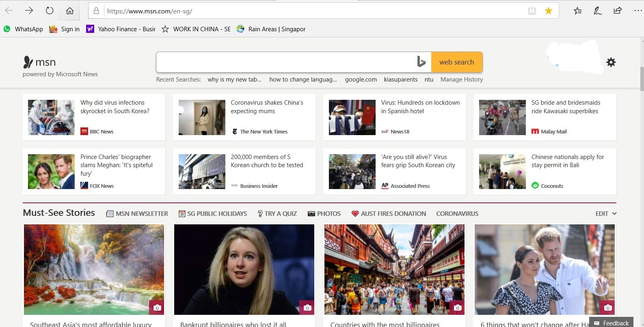This screenshot has height=327, width=644.
Task: Open Bankrupt billionaires story image
Action: point(244,269)
